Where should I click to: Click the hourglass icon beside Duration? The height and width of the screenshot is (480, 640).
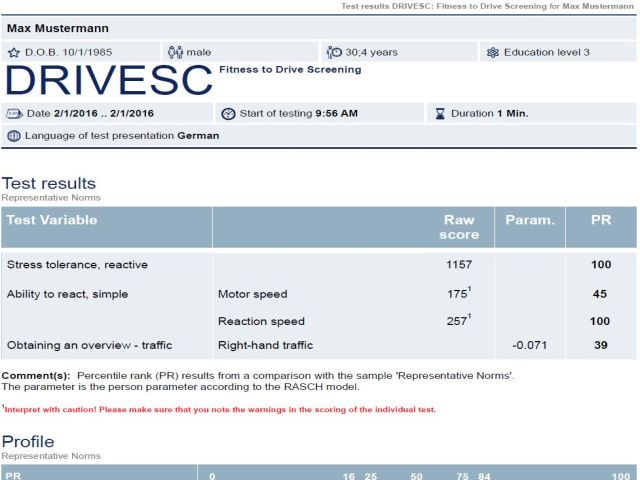pos(440,113)
